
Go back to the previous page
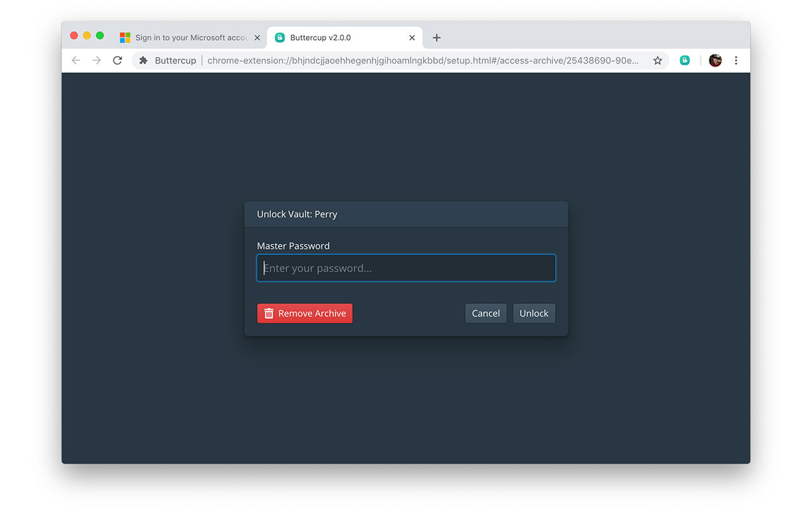coord(76,60)
